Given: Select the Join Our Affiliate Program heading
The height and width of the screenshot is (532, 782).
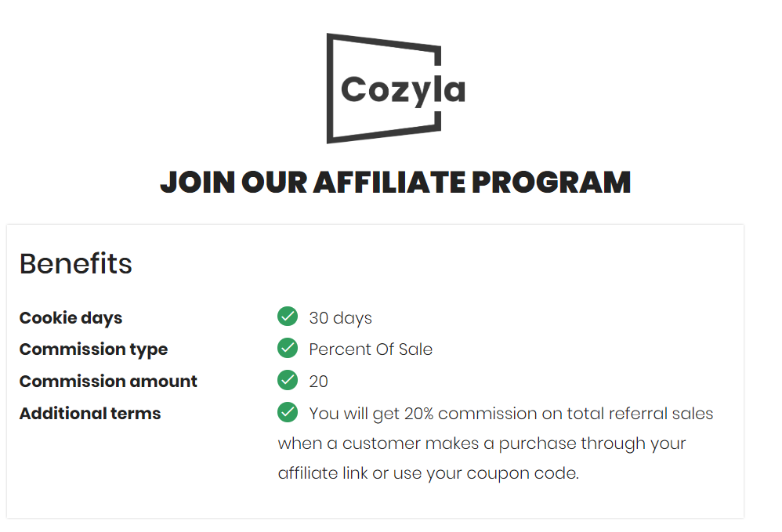Looking at the screenshot, I should tap(396, 182).
